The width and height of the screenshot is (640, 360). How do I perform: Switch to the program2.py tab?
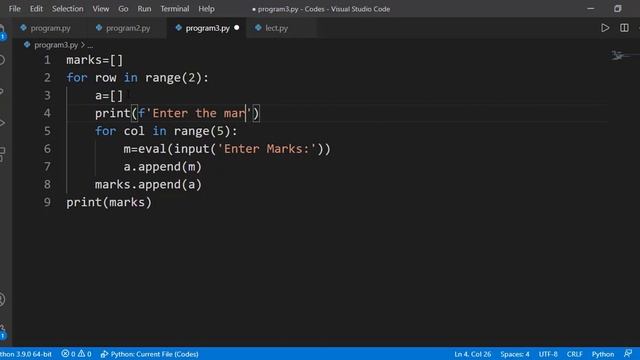click(127, 28)
